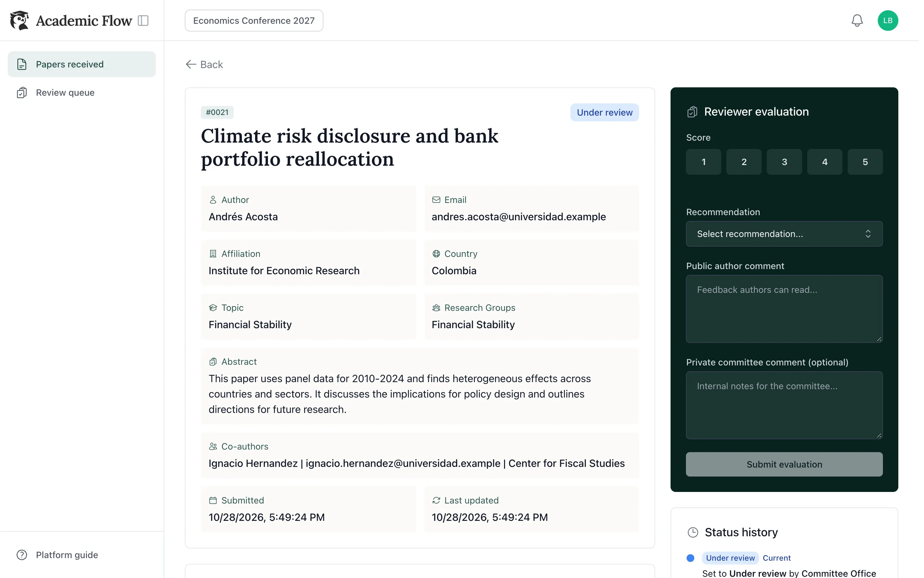Click the author name Andrés Acosta
Viewport: 924px width, 578px height.
point(243,217)
